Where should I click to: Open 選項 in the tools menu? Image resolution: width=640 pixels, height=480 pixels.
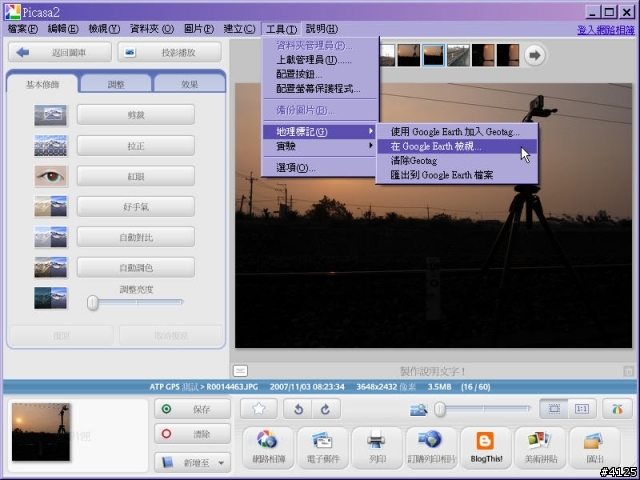(x=320, y=167)
